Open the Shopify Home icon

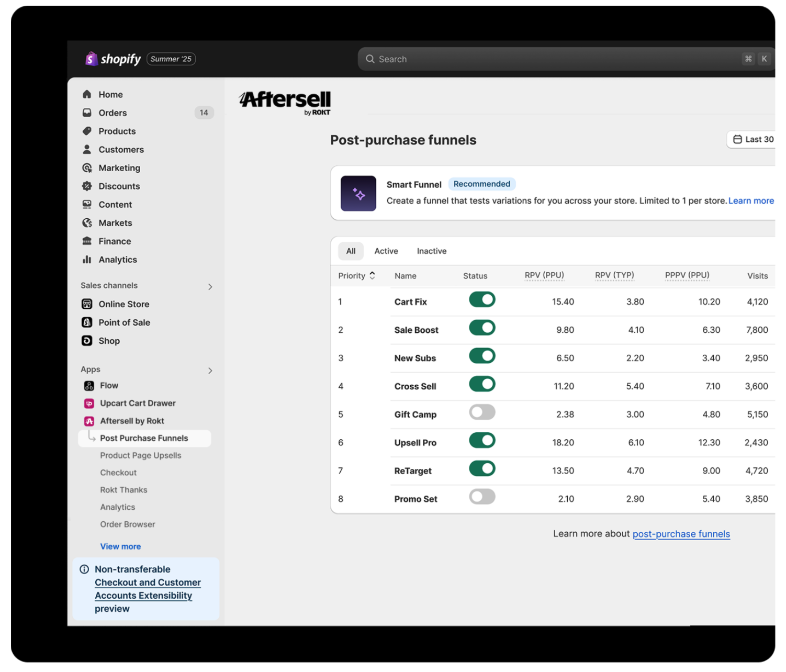[87, 94]
